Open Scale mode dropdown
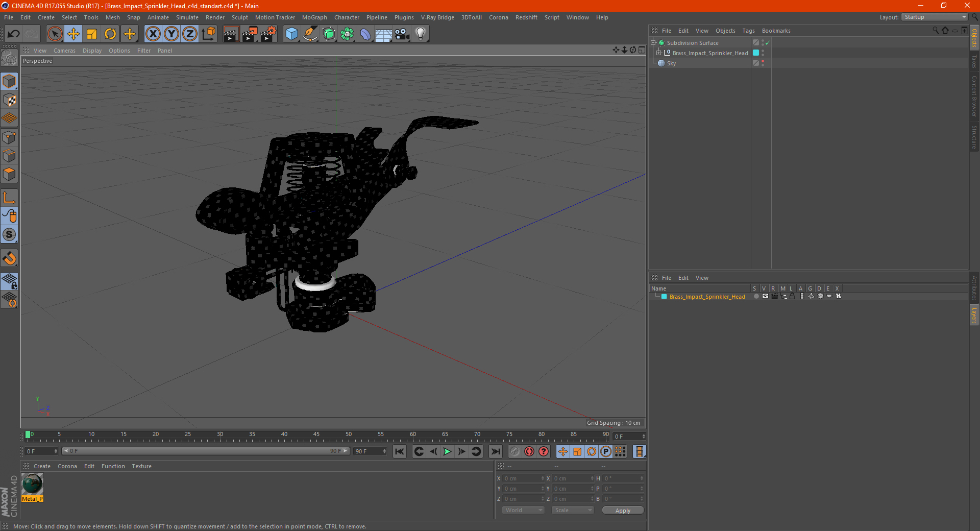The image size is (980, 531). [x=573, y=510]
